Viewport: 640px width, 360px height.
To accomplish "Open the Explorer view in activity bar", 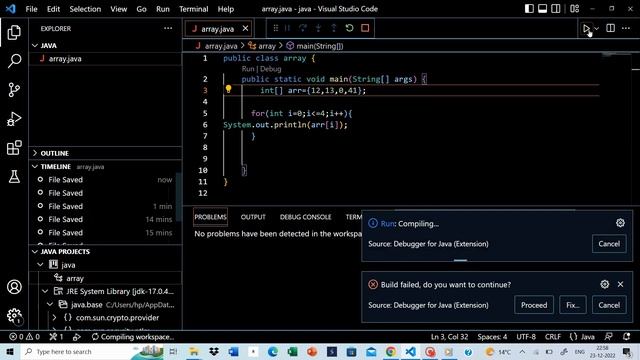I will tap(14, 32).
